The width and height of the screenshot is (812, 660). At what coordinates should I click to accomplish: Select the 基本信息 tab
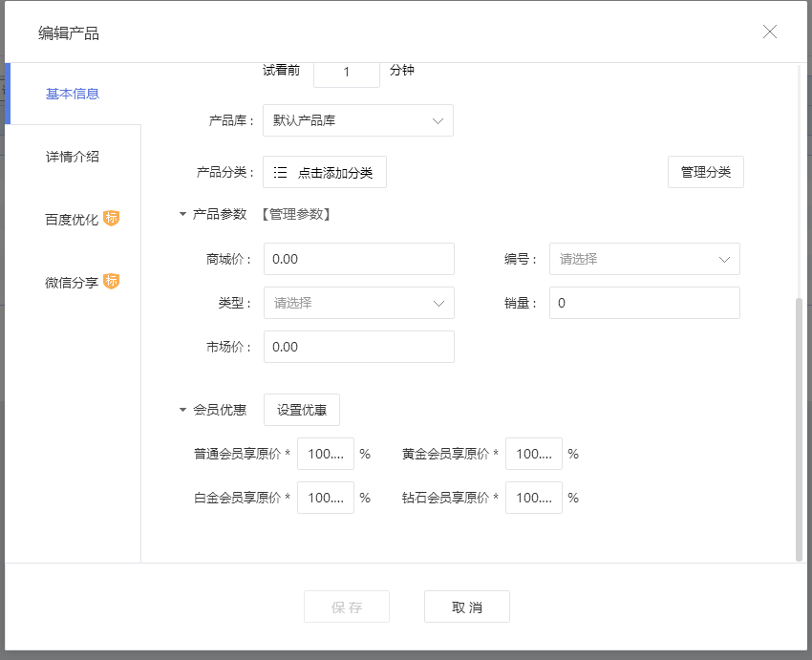[x=73, y=94]
